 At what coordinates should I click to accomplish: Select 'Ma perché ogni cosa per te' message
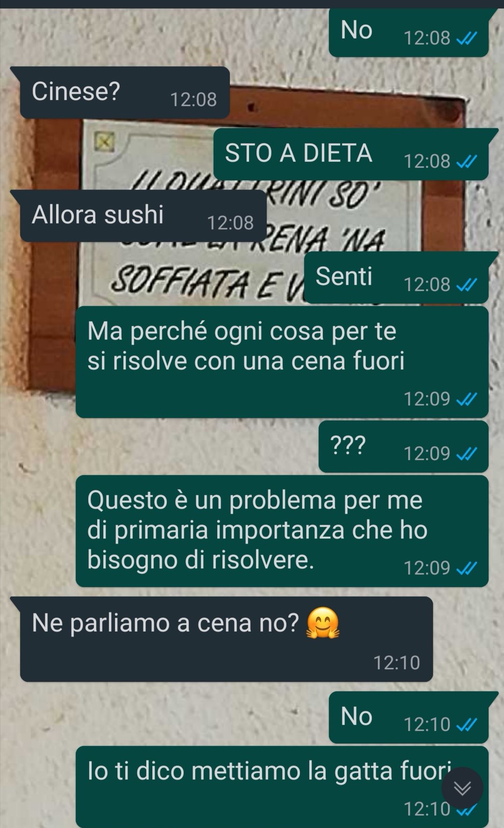pos(282,362)
